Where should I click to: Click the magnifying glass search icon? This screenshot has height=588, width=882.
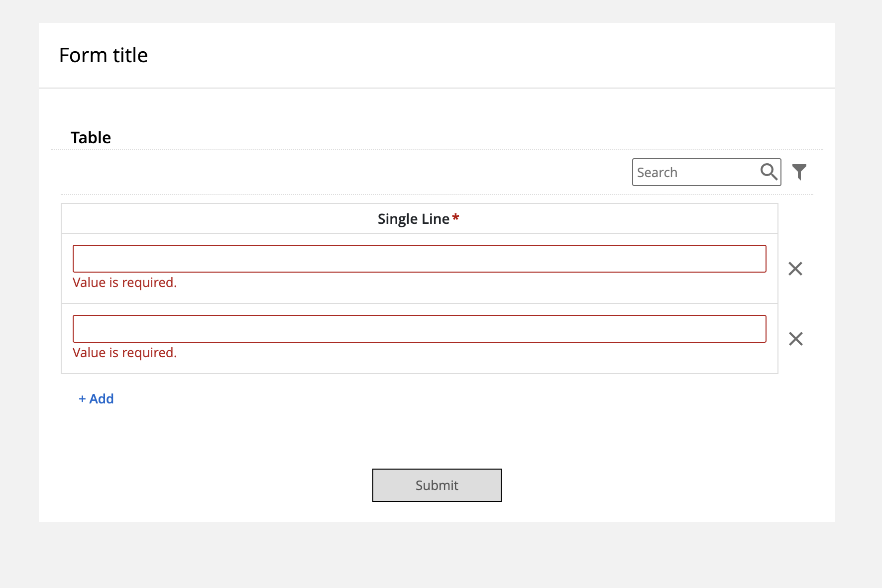pos(769,172)
